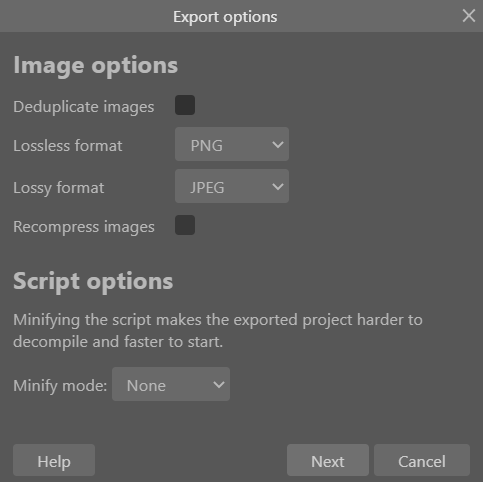Click the chevron arrow beside JPEG

click(278, 187)
